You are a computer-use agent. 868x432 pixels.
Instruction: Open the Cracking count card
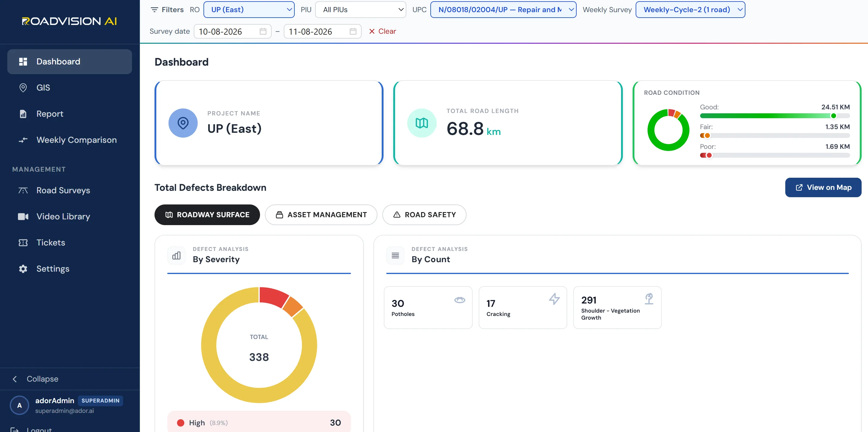tap(523, 308)
